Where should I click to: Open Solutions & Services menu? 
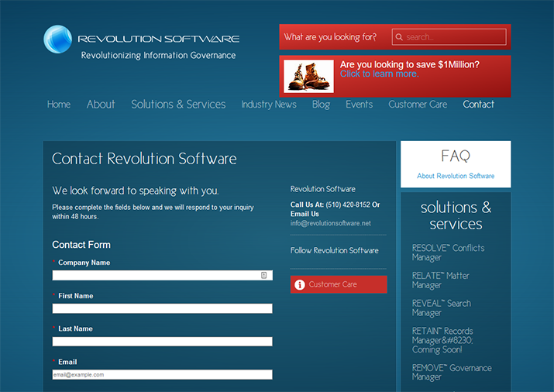tap(178, 105)
